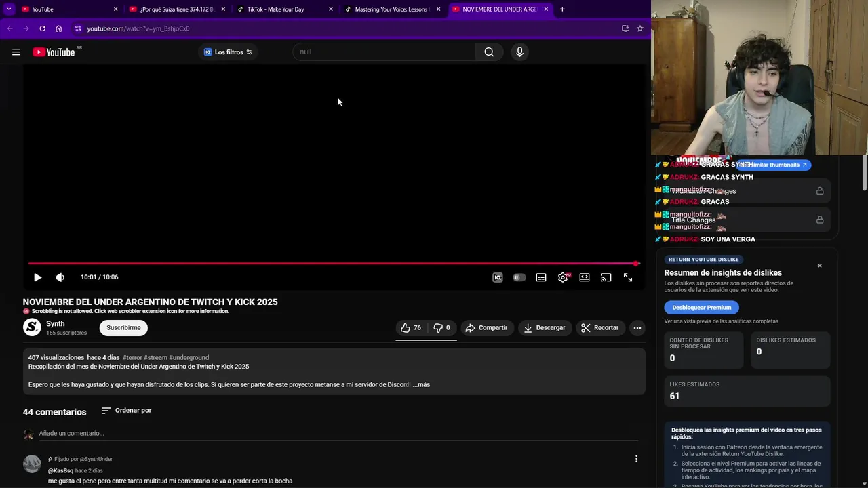The image size is (868, 488).
Task: Click the #underground hashtag
Action: [189, 358]
